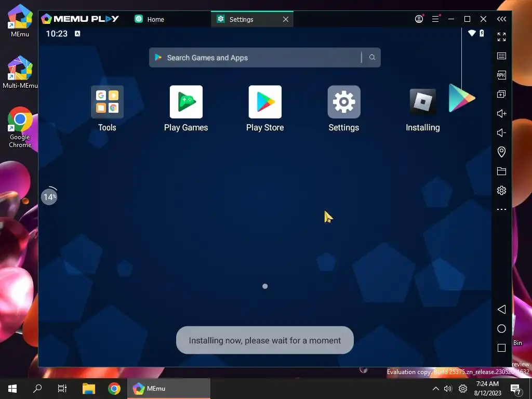Screen dimensions: 532x399
Task: Show more sidebar tools with three dots
Action: pyautogui.click(x=501, y=209)
